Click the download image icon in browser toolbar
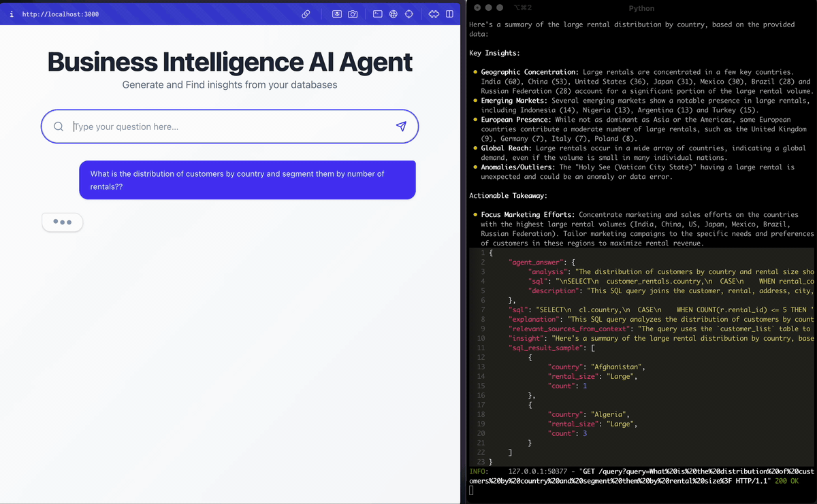Screen dimensions: 817x504 click(336, 14)
